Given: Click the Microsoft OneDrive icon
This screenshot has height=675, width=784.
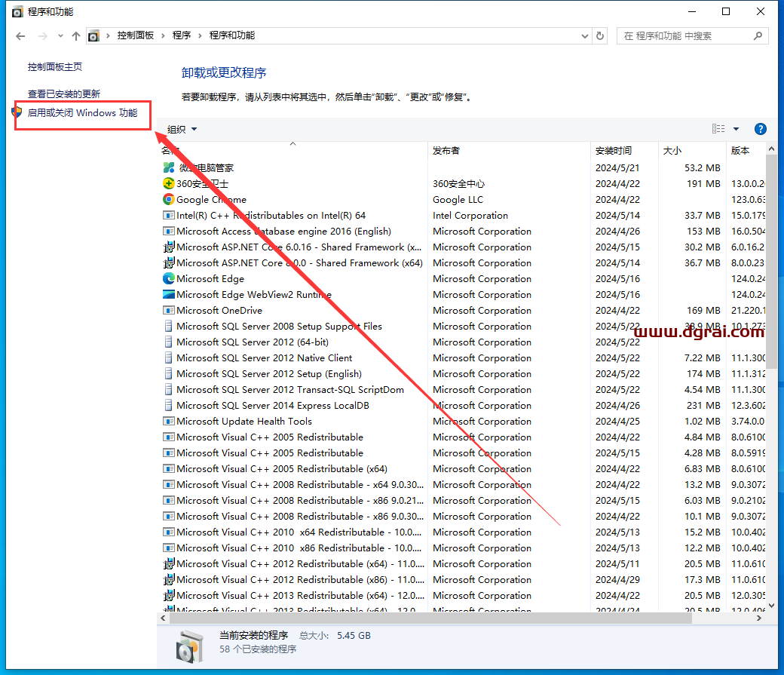Looking at the screenshot, I should point(169,310).
